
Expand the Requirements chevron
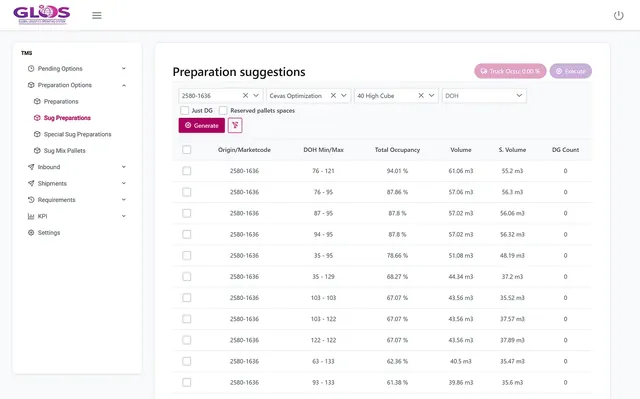[124, 200]
